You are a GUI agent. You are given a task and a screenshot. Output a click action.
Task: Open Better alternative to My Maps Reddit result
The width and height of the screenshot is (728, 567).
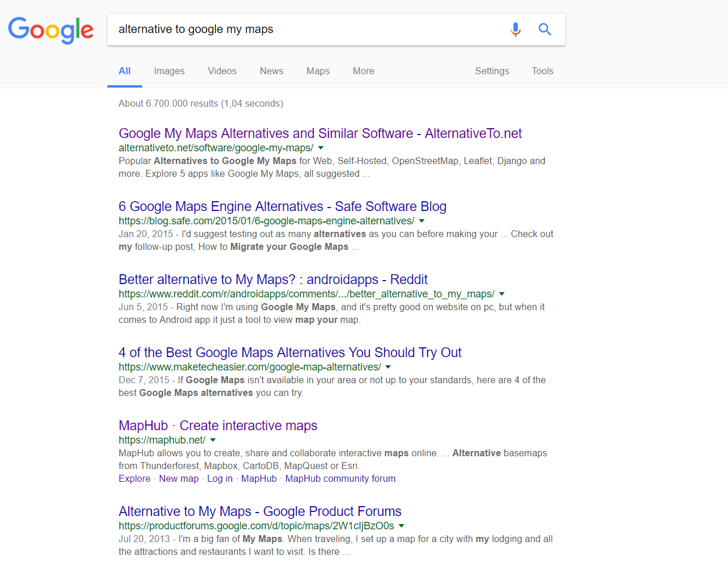pos(273,279)
